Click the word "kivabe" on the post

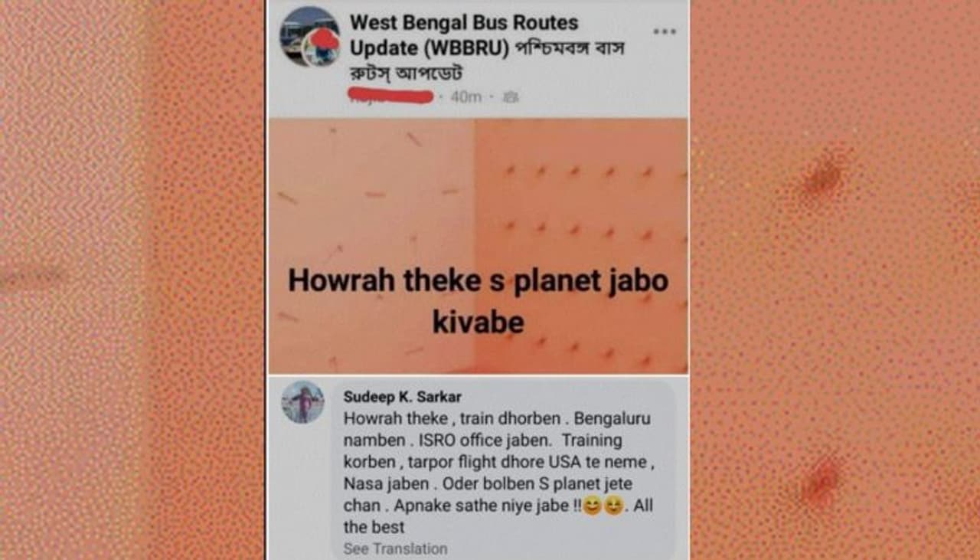click(x=479, y=322)
